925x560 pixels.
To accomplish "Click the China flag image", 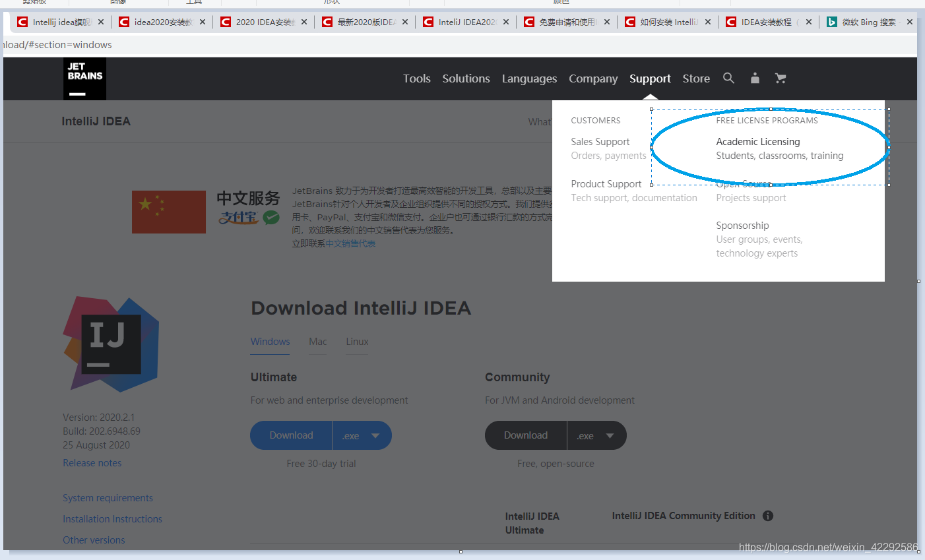I will click(x=169, y=212).
